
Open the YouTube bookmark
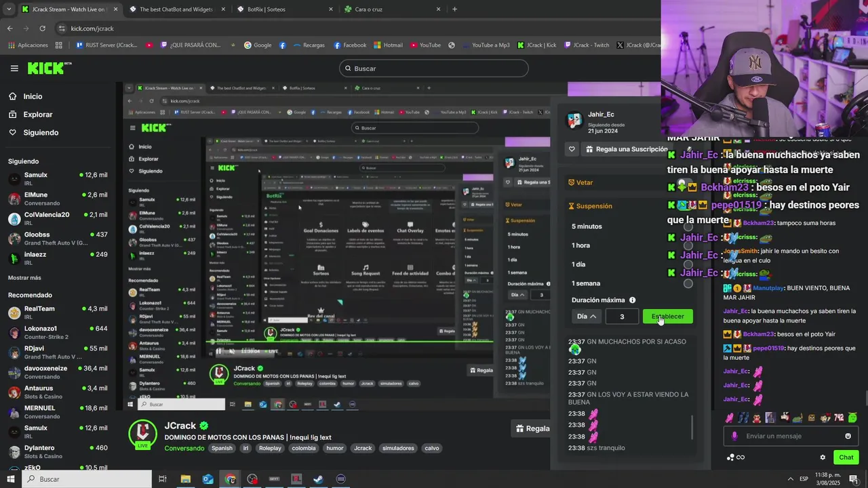(425, 45)
